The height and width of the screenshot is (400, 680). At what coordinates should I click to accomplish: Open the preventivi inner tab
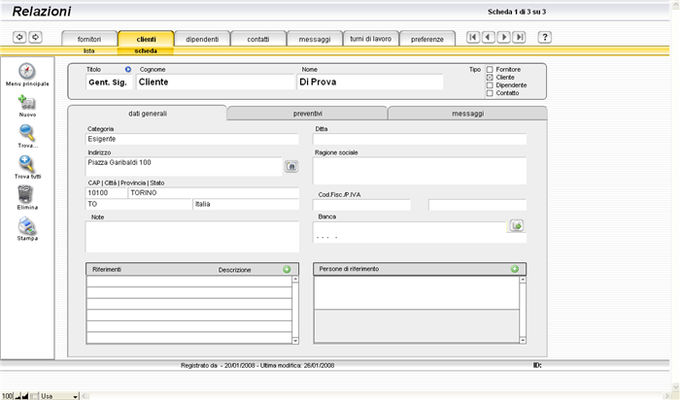[x=307, y=113]
